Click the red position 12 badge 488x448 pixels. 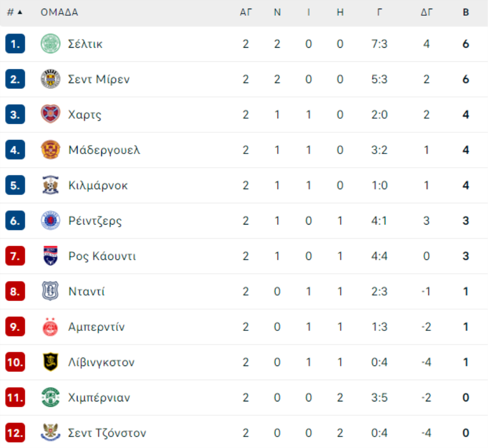[15, 433]
